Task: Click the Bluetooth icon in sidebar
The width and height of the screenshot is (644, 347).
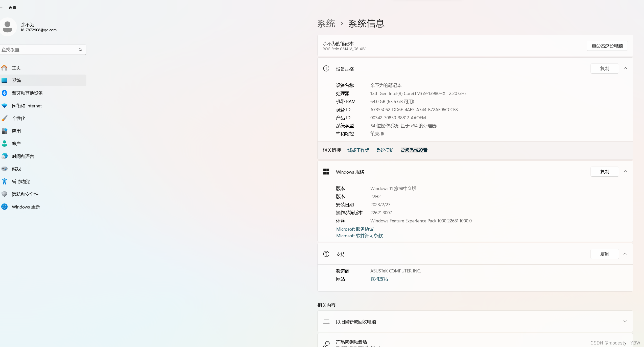Action: pyautogui.click(x=4, y=93)
